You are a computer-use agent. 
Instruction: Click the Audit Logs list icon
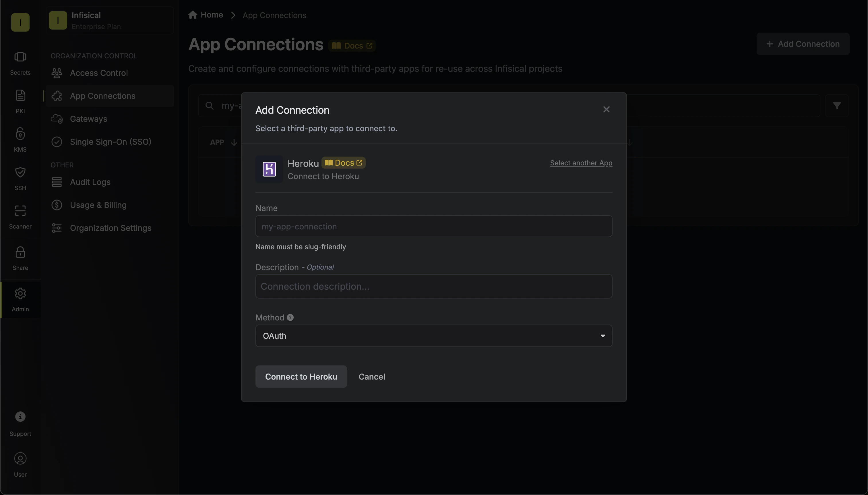point(57,182)
